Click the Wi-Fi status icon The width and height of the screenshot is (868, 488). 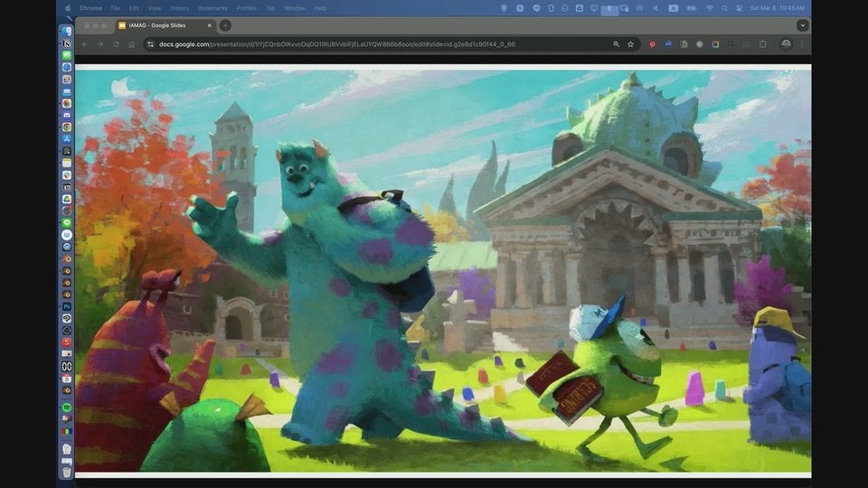coord(709,8)
